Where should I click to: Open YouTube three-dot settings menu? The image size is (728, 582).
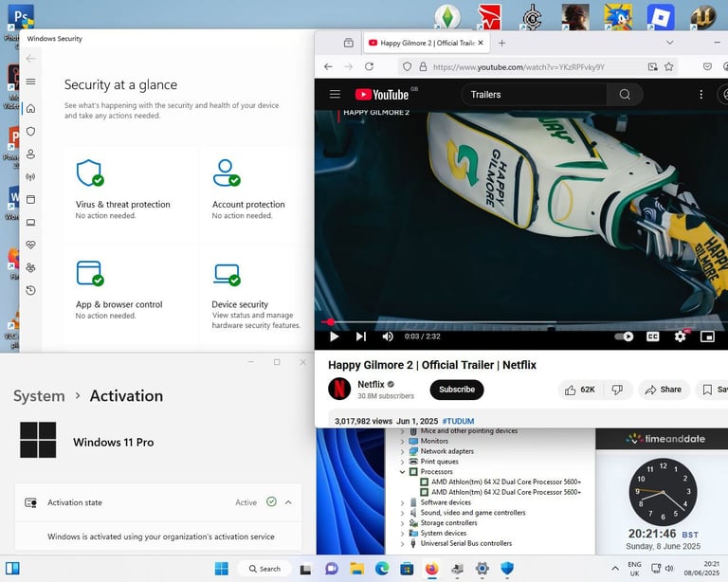pyautogui.click(x=701, y=94)
